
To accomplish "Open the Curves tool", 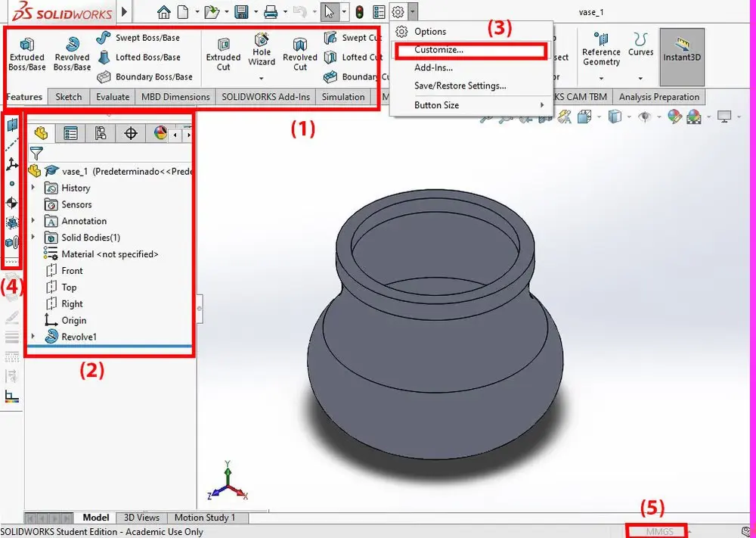I will (640, 45).
